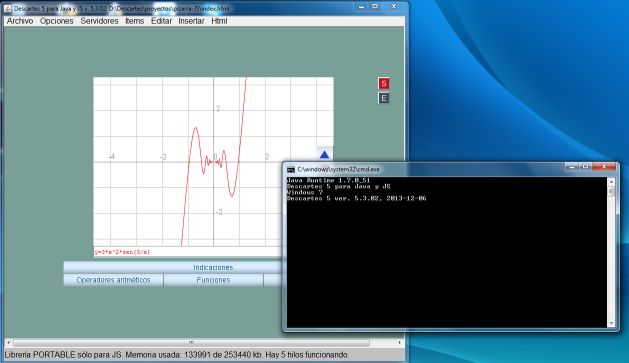Open the Html menu
The width and height of the screenshot is (629, 363).
point(219,21)
